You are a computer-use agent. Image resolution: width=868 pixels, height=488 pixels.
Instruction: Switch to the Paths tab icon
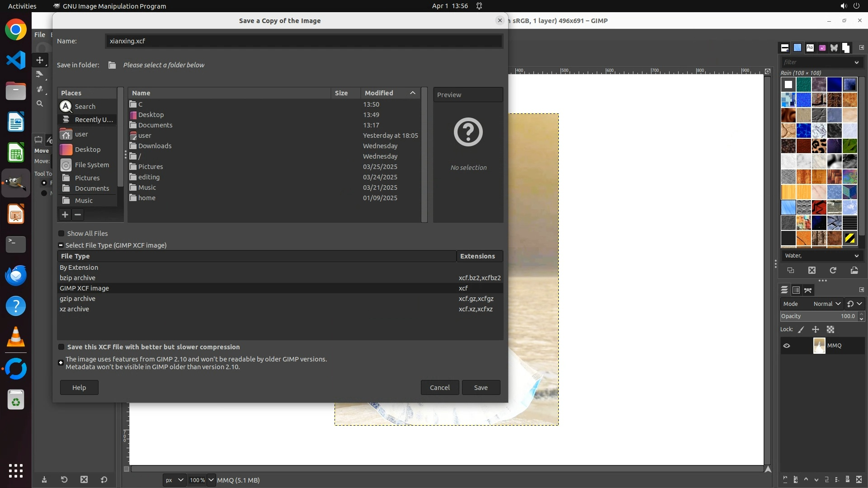coord(808,290)
